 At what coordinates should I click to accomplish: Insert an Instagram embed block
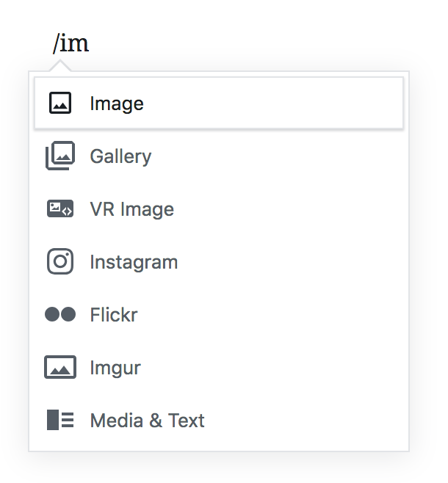click(134, 262)
